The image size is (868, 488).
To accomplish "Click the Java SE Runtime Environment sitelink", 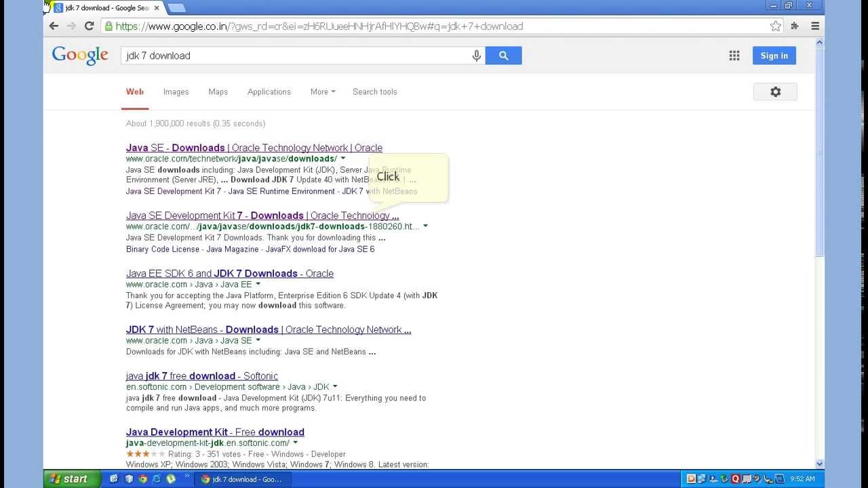I will pyautogui.click(x=281, y=191).
